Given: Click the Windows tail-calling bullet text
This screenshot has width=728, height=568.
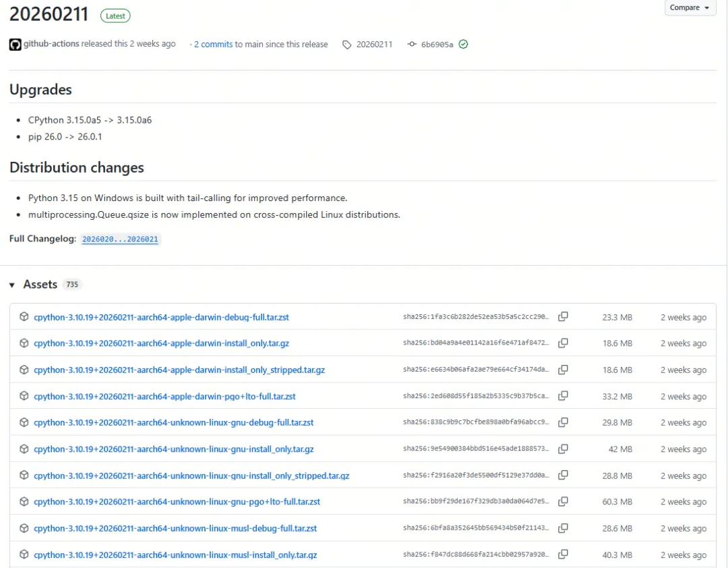Looking at the screenshot, I should (187, 198).
